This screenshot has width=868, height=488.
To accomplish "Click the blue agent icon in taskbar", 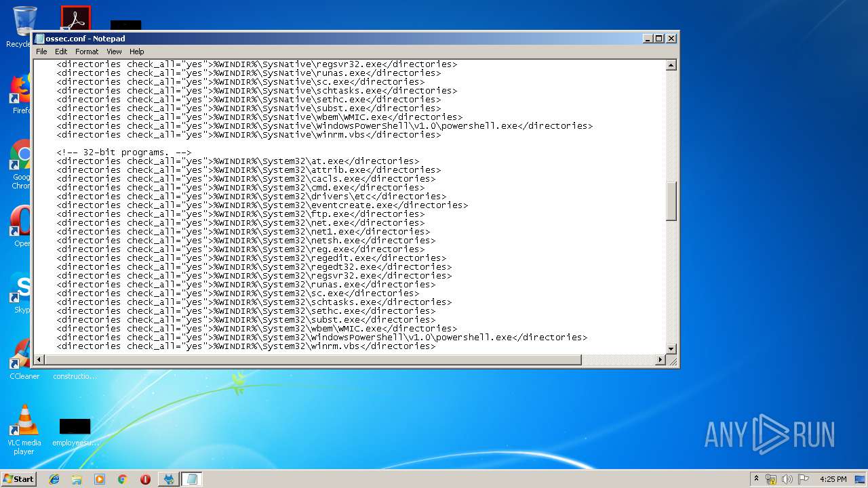I will pos(169,479).
